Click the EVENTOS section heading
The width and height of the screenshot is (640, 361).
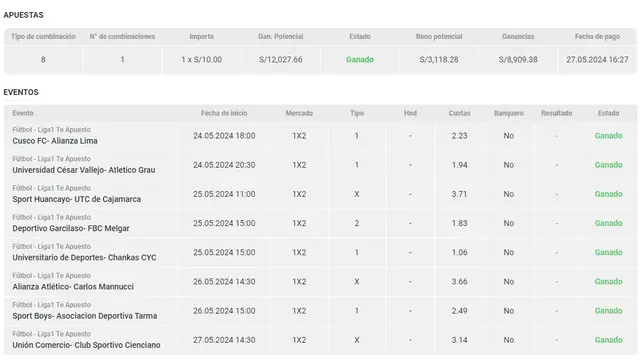point(21,92)
